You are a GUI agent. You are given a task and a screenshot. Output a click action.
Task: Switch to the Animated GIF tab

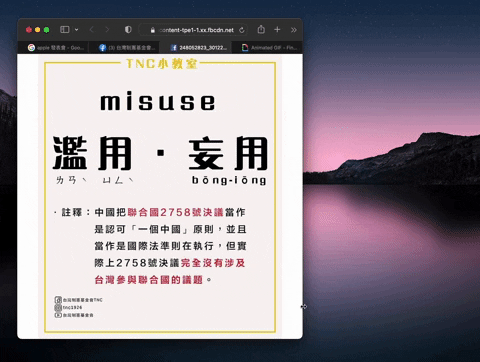[267, 48]
